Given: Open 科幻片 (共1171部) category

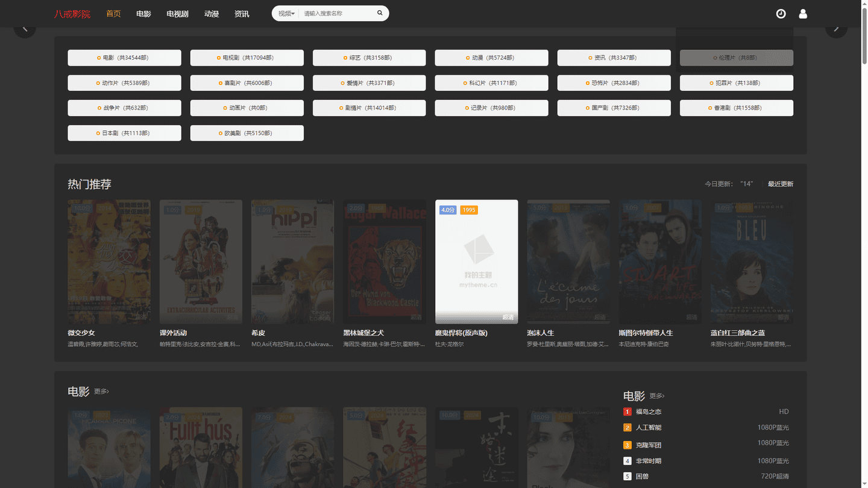Looking at the screenshot, I should [x=491, y=83].
